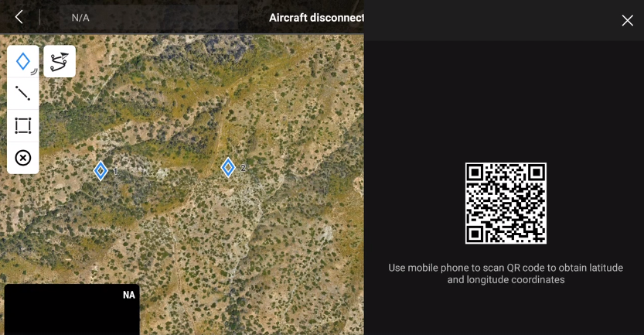644x335 pixels.
Task: Open the black camera preview window
Action: (x=72, y=309)
